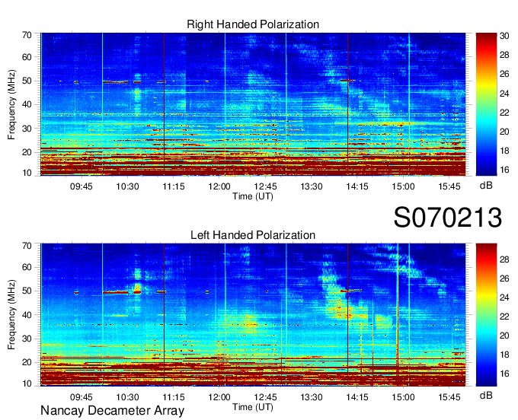Click the 18 dB value on Right Handed colorbar
The width and height of the screenshot is (518, 420).
tap(504, 151)
